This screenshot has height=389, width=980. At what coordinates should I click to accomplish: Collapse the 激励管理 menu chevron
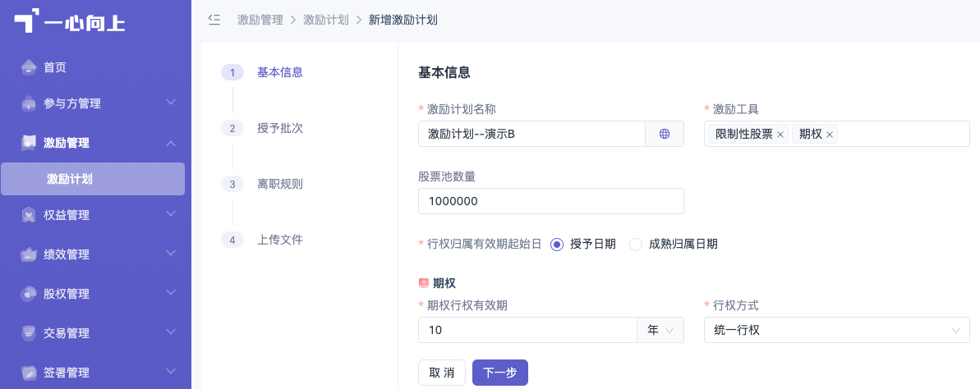[171, 143]
